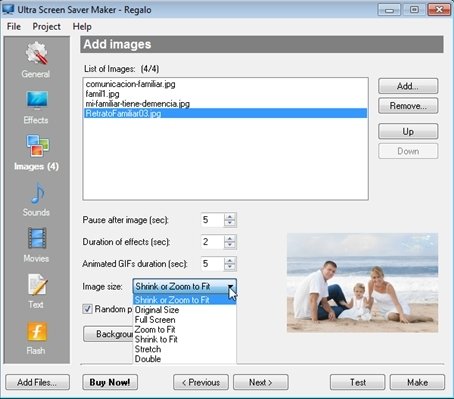Toggle the Random checkbox
Screen dimensions: 454x399
[87, 309]
